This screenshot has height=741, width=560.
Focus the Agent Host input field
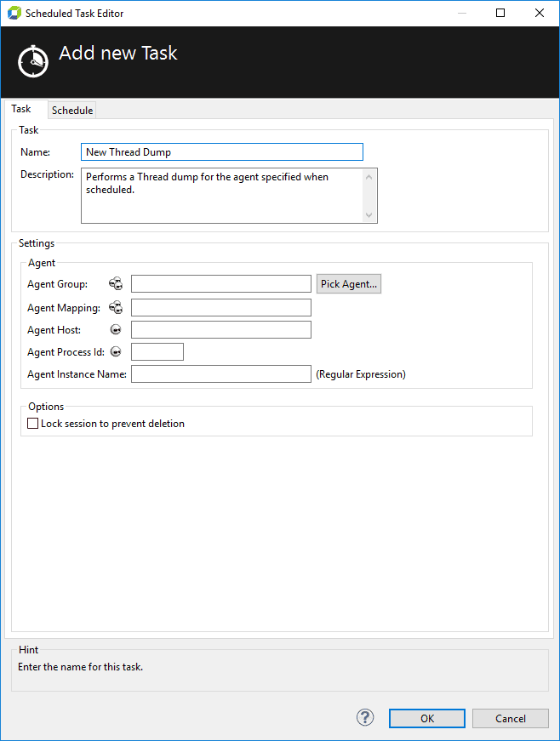pyautogui.click(x=221, y=330)
